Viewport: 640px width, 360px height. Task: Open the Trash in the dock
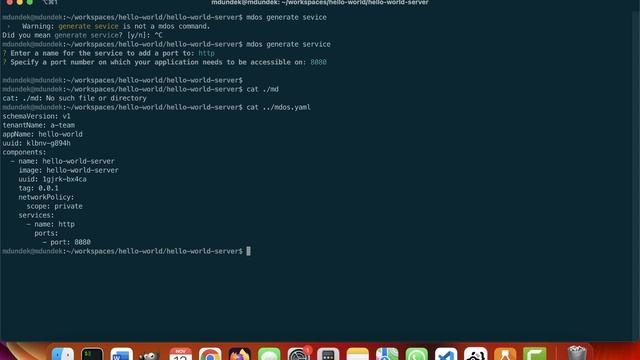[x=577, y=353]
